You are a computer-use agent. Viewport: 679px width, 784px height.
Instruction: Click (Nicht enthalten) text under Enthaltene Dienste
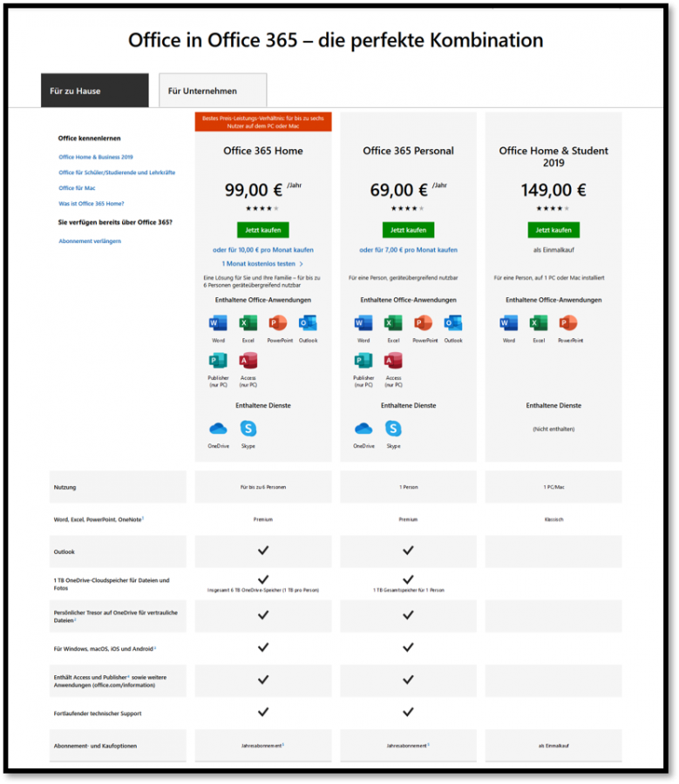(x=553, y=429)
